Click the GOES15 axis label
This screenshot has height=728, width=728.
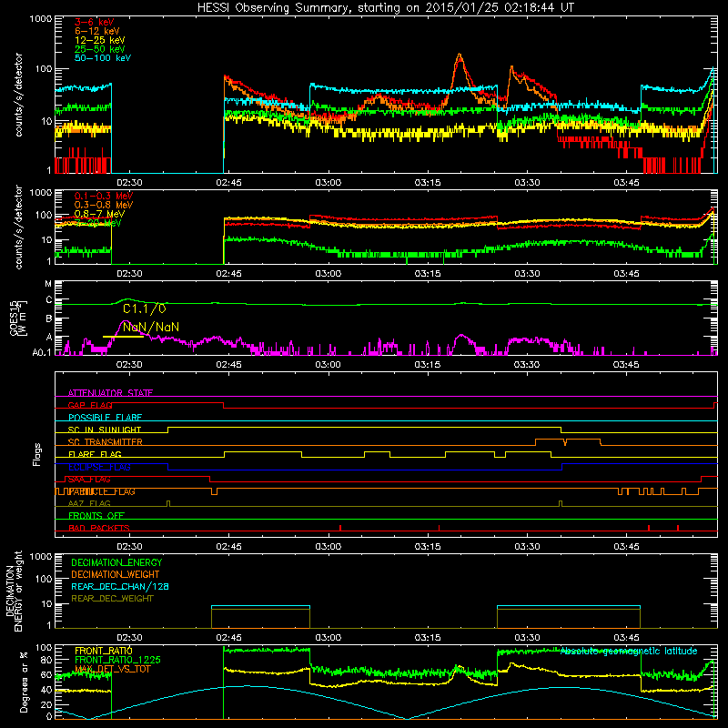[17, 318]
